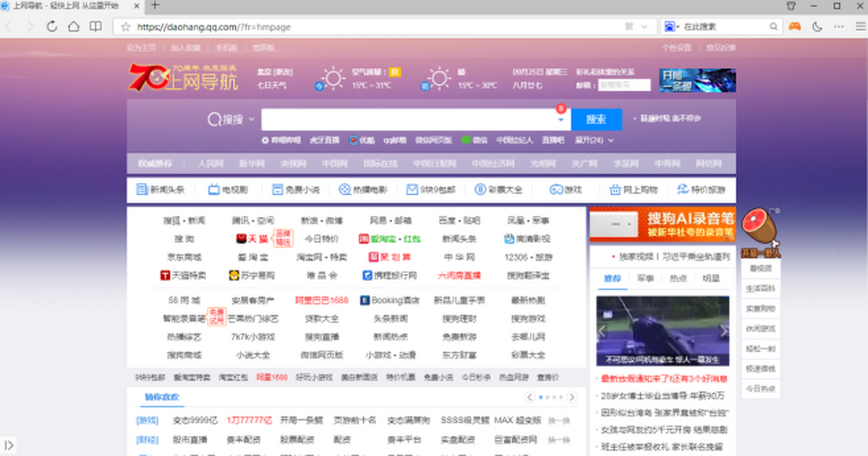Click 新华网 in authority sites bar
Image resolution: width=868 pixels, height=456 pixels.
252,163
